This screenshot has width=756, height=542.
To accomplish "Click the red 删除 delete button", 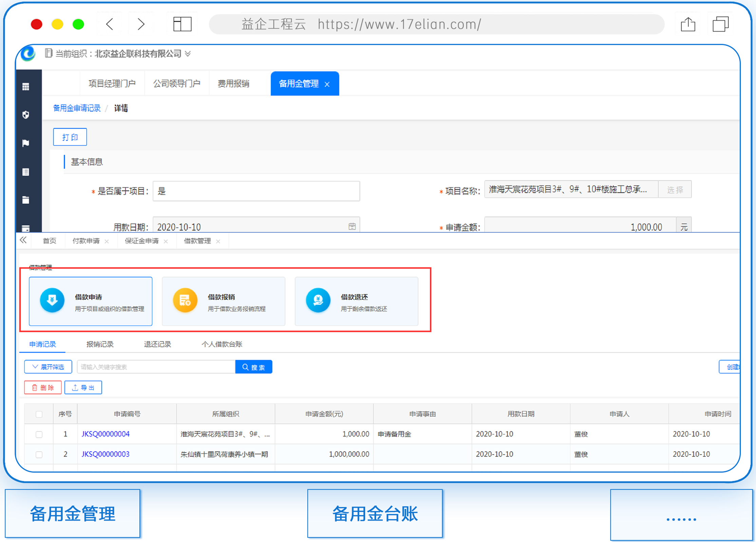I will coord(43,387).
